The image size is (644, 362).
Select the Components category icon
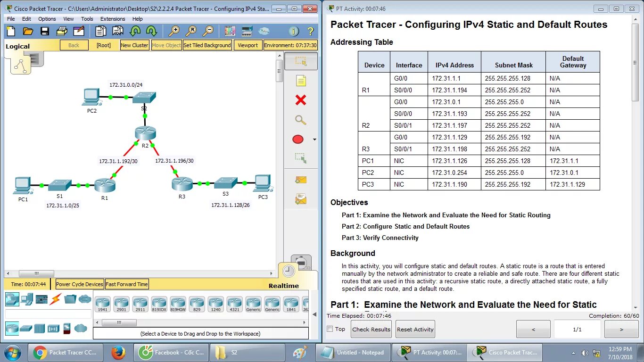41,298
